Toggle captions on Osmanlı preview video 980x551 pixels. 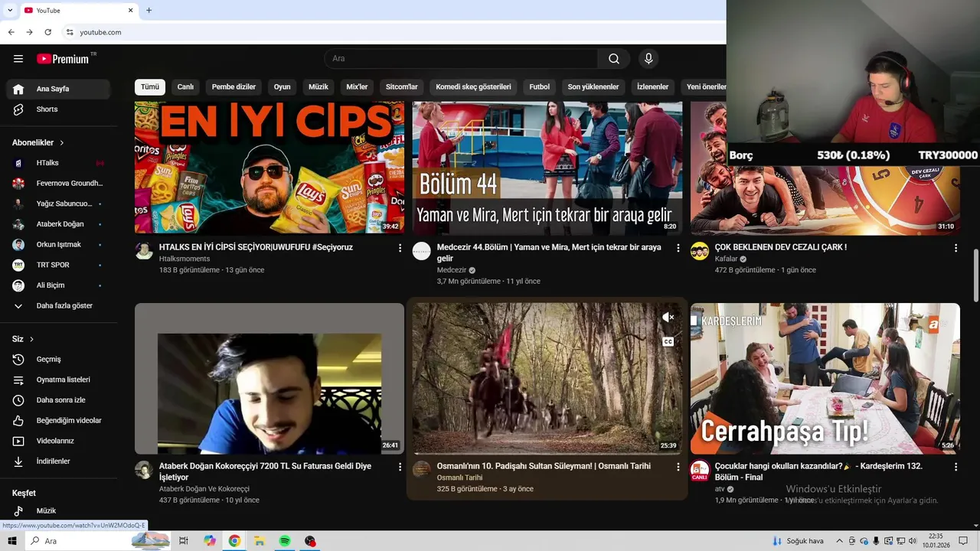pyautogui.click(x=668, y=342)
